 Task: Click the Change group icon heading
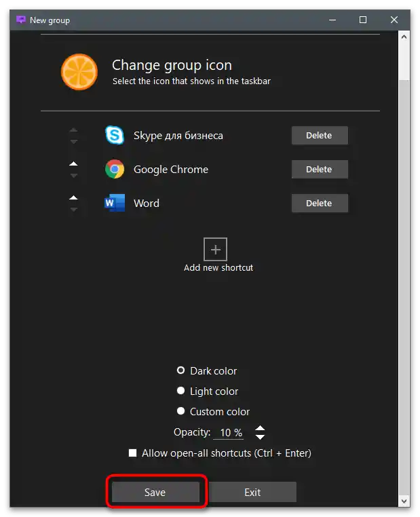172,65
